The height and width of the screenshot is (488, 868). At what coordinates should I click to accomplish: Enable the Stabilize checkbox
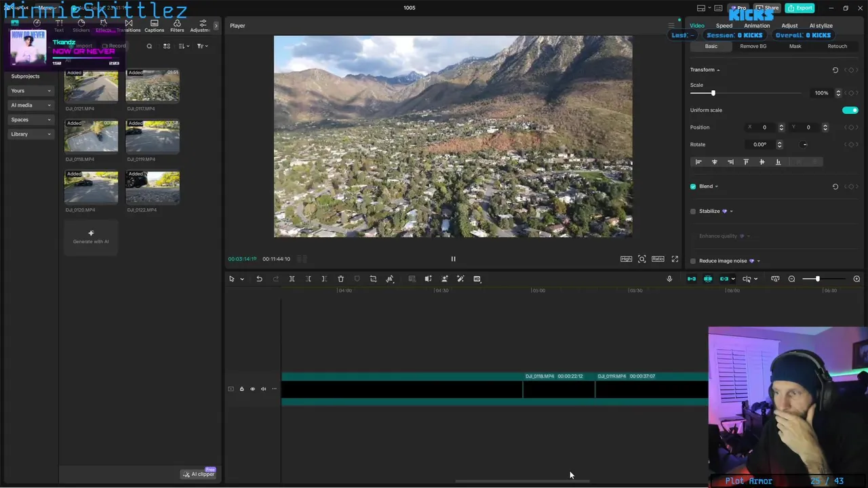point(693,211)
